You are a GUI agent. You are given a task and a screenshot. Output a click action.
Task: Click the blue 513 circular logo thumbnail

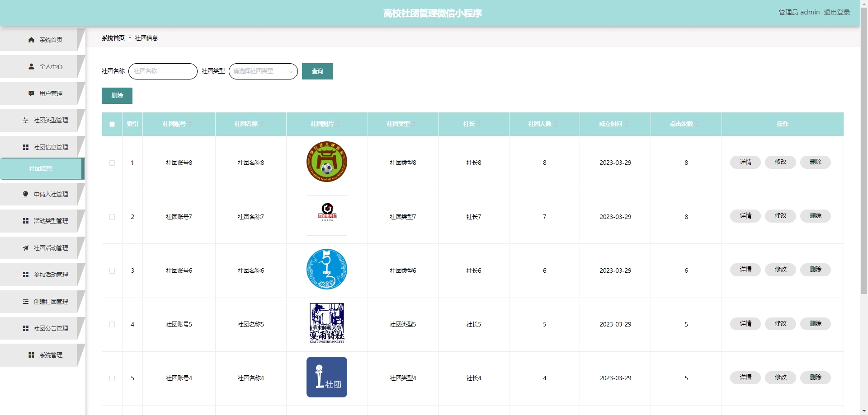click(x=327, y=269)
